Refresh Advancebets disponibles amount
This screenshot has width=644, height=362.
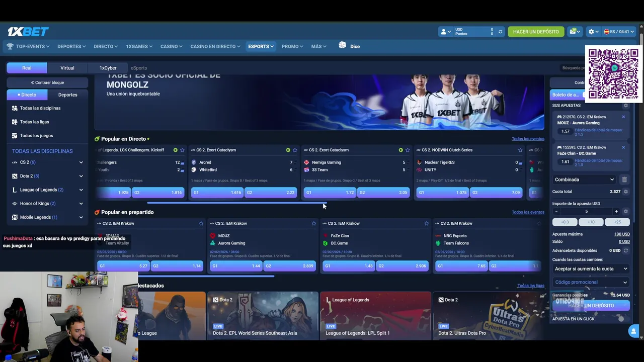coord(626,250)
